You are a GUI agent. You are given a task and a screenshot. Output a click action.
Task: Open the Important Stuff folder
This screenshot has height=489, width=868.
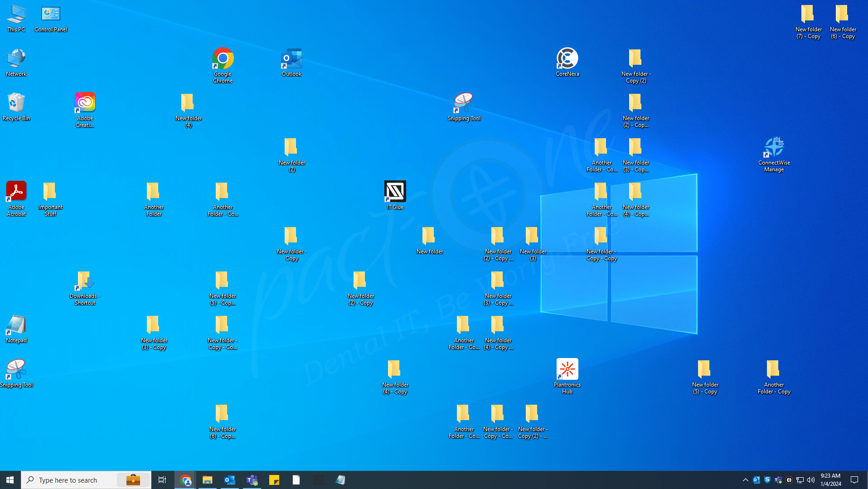[x=50, y=192]
